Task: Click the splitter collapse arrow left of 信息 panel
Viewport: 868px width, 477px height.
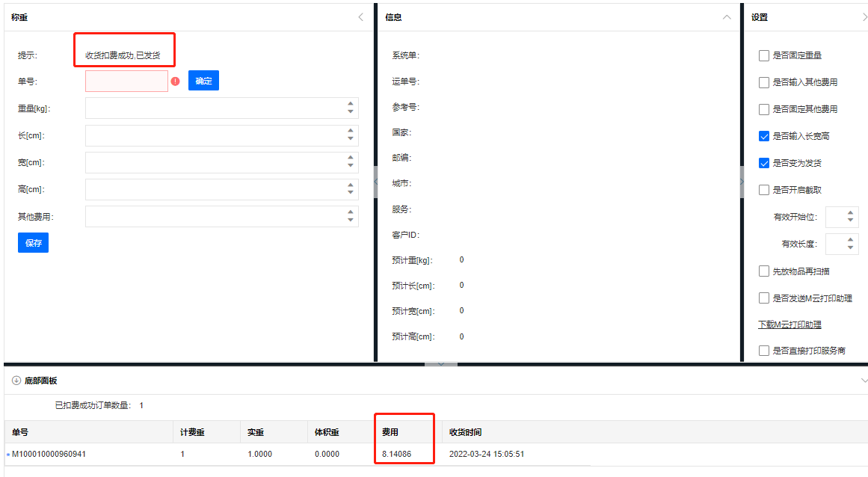Action: (x=376, y=182)
